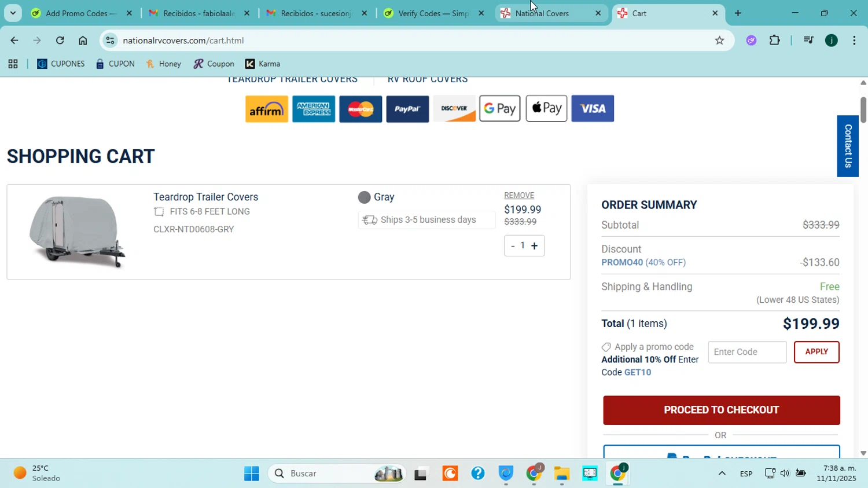Open the Karma bookmark

pos(263,64)
